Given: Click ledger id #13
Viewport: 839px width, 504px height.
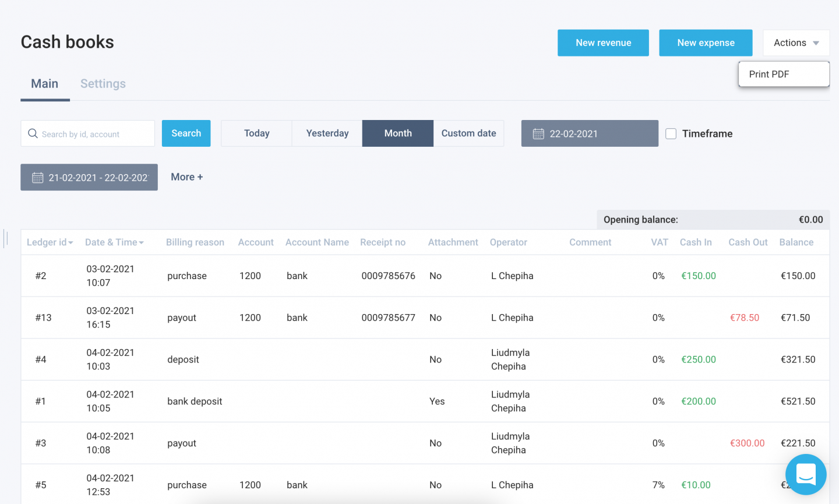Looking at the screenshot, I should pyautogui.click(x=44, y=318).
